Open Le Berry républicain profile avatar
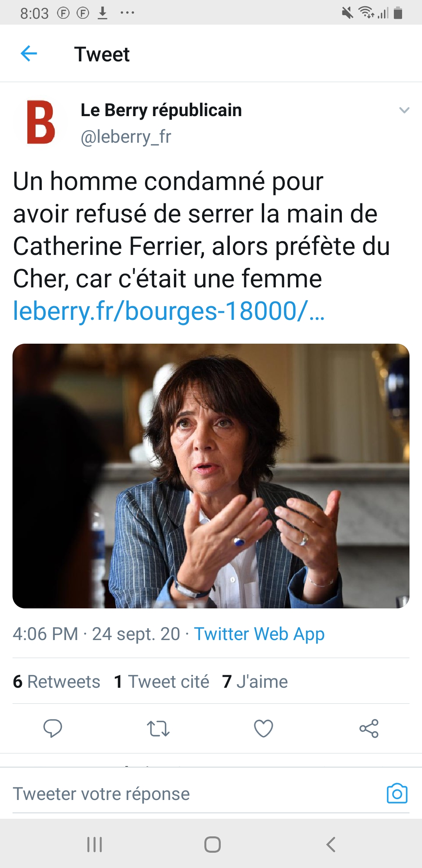Image resolution: width=422 pixels, height=868 pixels. click(41, 122)
